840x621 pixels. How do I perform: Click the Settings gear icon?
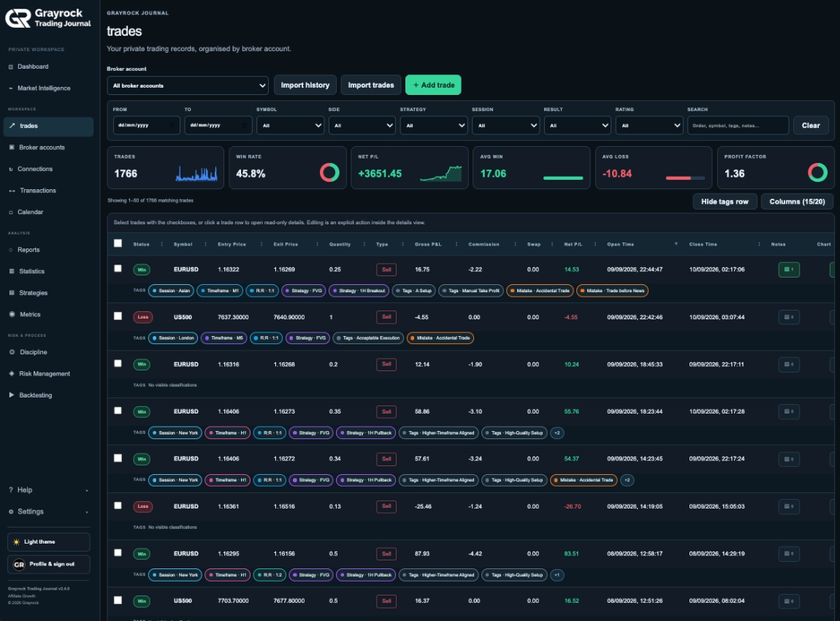[x=11, y=511]
